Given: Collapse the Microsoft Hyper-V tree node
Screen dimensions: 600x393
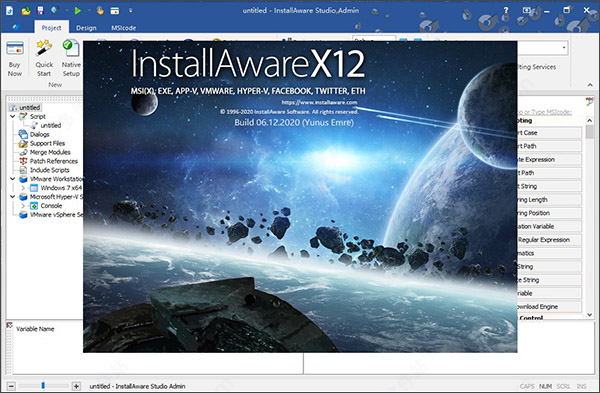Looking at the screenshot, I should (x=13, y=197).
